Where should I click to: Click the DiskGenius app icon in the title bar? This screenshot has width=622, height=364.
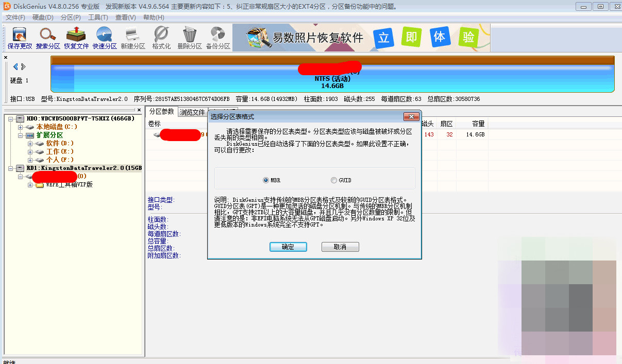pos(7,6)
